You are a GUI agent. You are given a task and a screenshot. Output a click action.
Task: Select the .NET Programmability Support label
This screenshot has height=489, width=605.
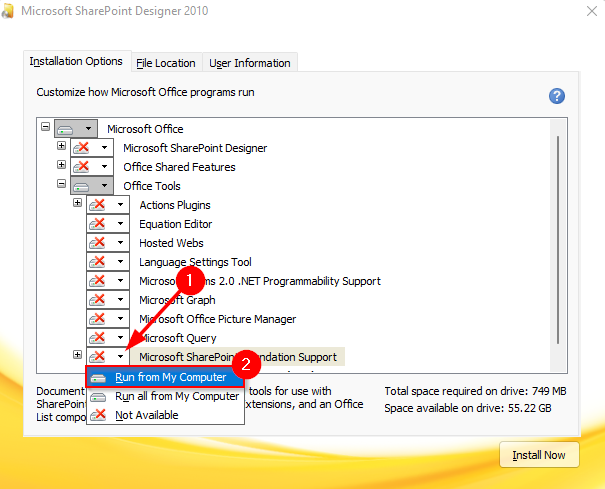(260, 281)
